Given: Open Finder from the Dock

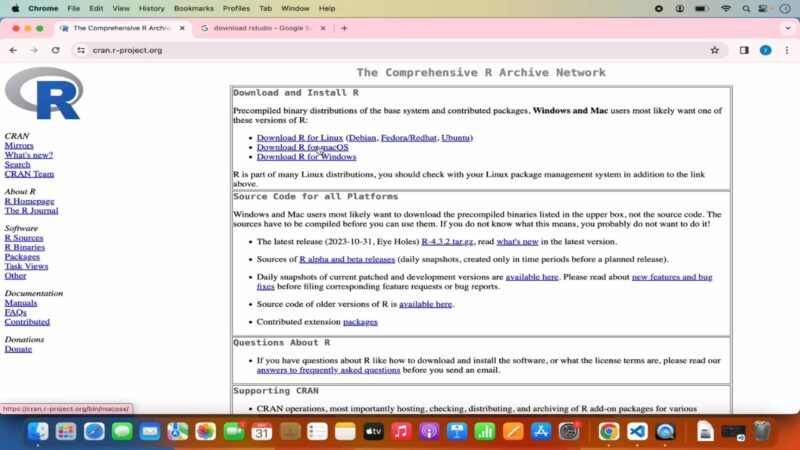Looking at the screenshot, I should [38, 431].
